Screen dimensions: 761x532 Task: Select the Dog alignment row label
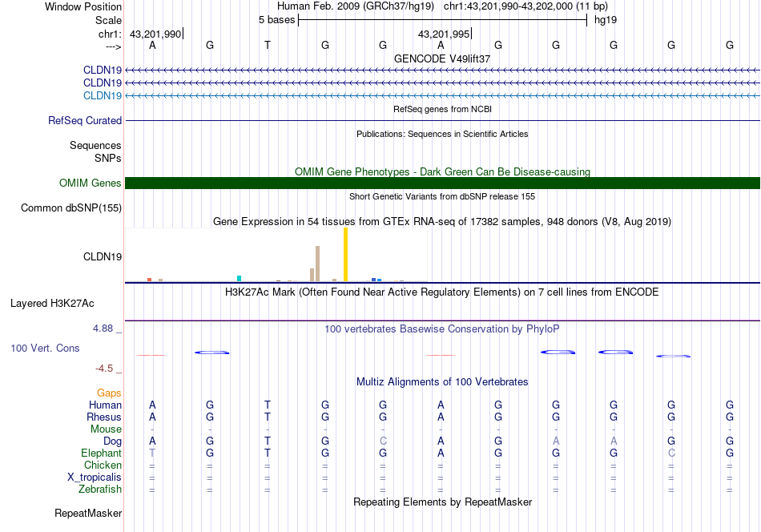click(x=112, y=441)
